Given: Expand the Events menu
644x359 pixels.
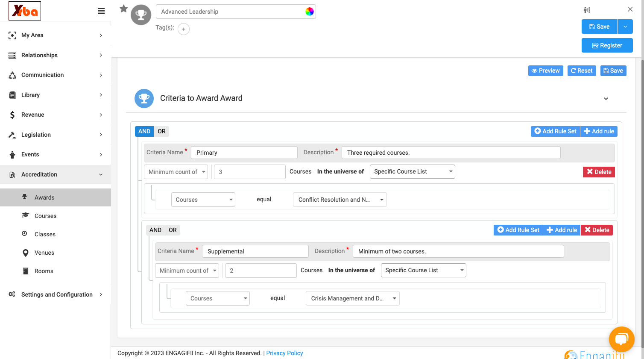Looking at the screenshot, I should point(56,155).
